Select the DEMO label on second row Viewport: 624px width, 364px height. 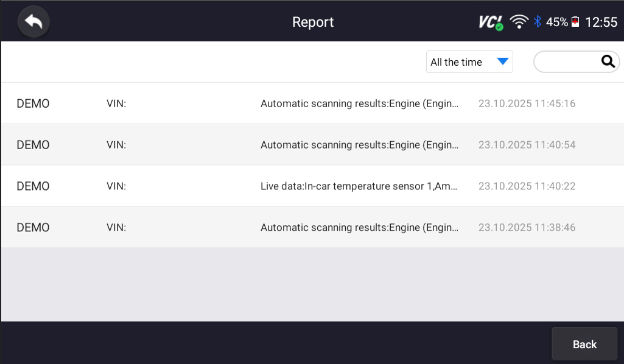(x=32, y=145)
